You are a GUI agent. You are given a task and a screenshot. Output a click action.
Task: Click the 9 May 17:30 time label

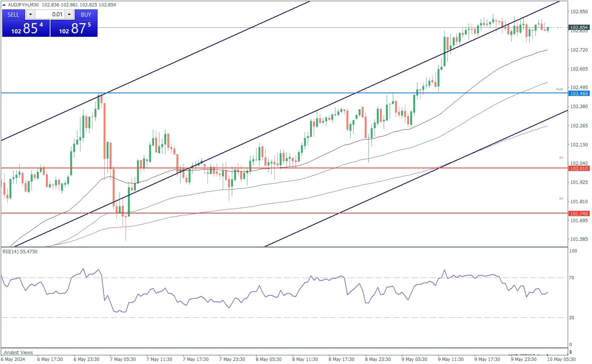pos(487,359)
